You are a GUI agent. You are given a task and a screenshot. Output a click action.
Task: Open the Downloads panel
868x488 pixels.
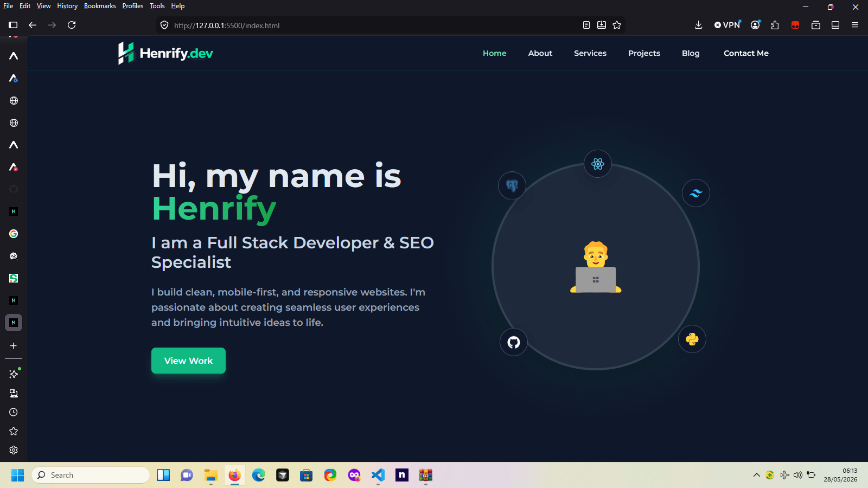point(699,25)
